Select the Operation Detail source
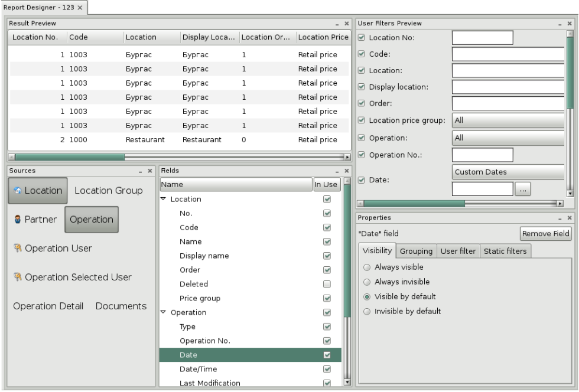The image size is (579, 392). click(48, 306)
